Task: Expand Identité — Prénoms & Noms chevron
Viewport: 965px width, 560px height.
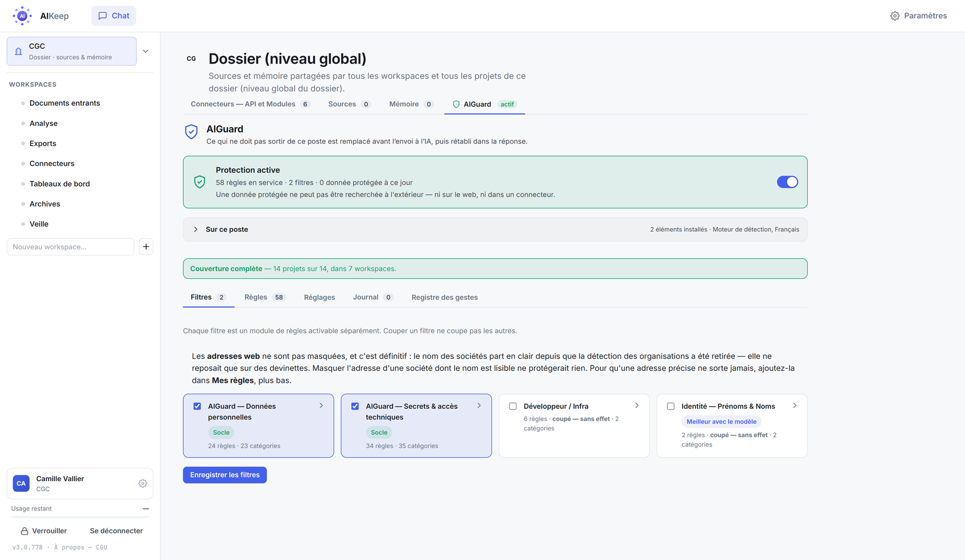Action: [x=795, y=406]
